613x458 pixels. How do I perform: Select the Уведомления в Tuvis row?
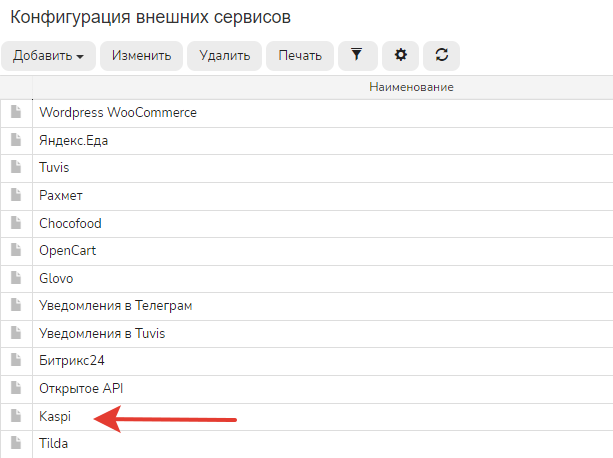(306, 334)
